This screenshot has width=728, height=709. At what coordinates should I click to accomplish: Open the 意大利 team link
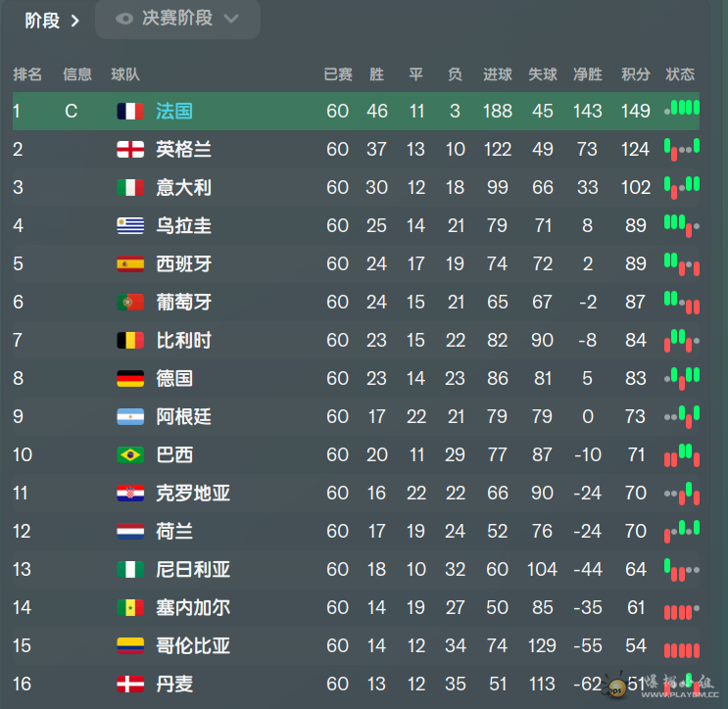click(x=183, y=187)
